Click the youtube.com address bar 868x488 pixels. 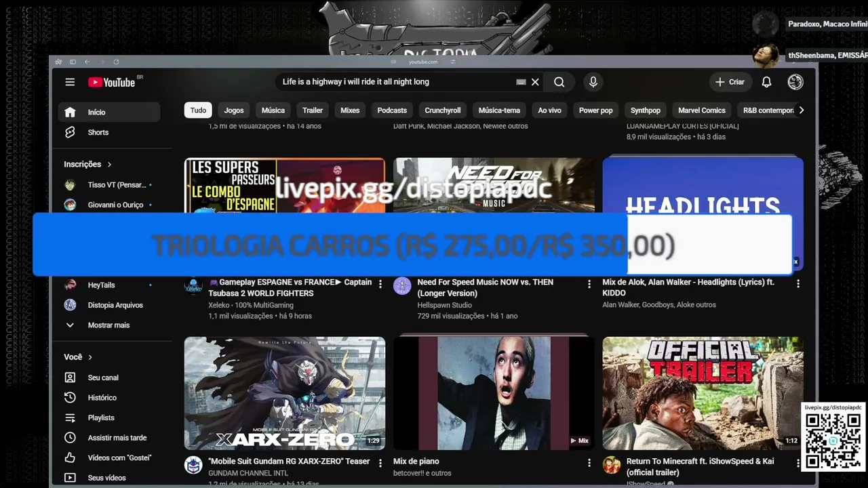423,62
